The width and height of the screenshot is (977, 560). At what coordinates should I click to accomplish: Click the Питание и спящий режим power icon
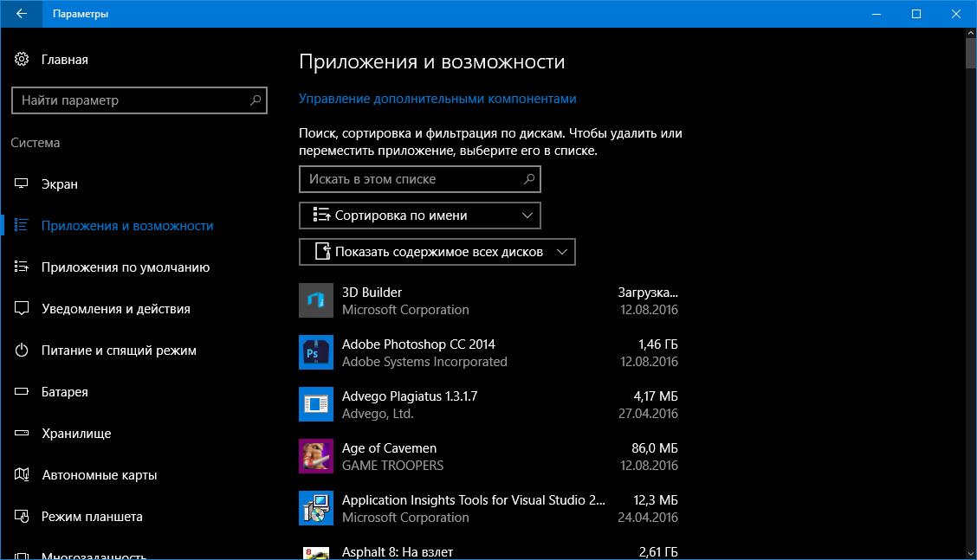(x=22, y=350)
